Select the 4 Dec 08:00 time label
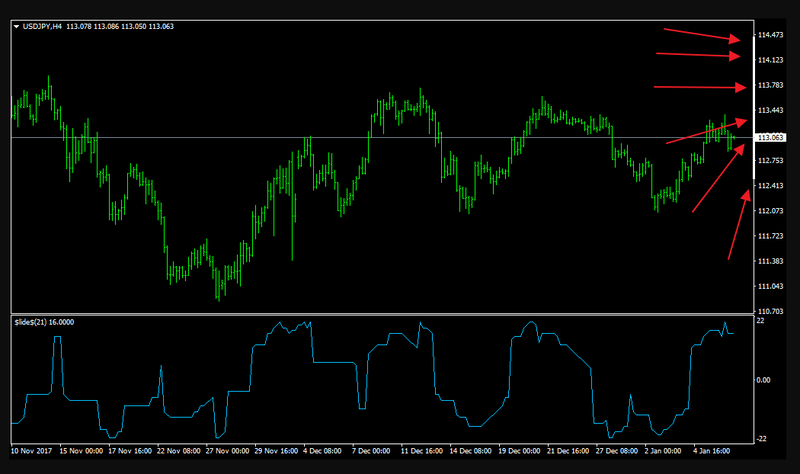The height and width of the screenshot is (474, 800). (x=322, y=451)
